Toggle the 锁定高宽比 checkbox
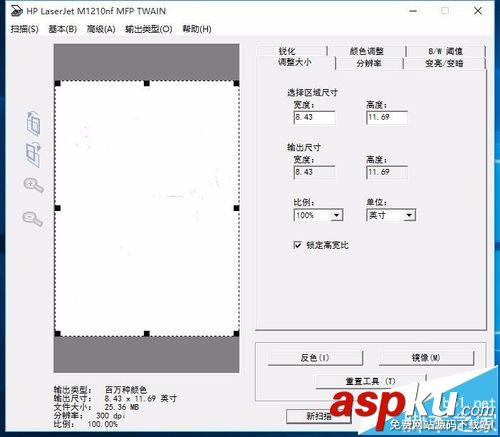This screenshot has height=437, width=500. coord(297,245)
